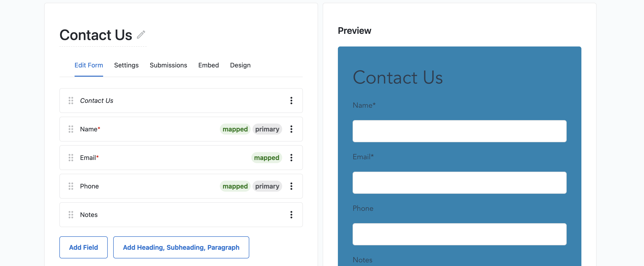This screenshot has height=266, width=644.
Task: Go to the Embed tab
Action: [x=209, y=65]
